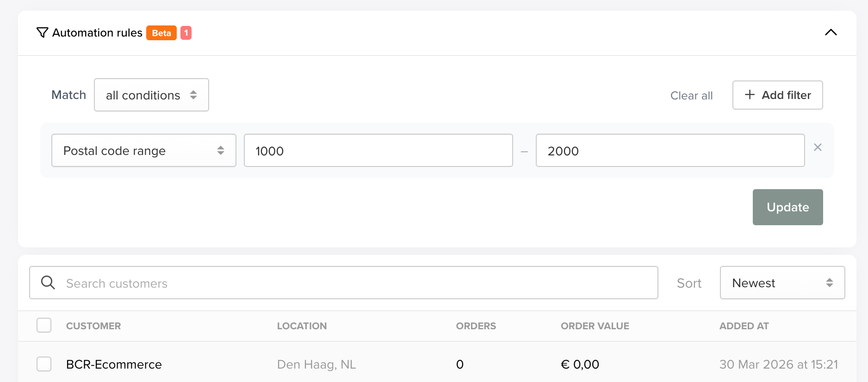868x382 pixels.
Task: Click the Search customers field
Action: coord(344,283)
